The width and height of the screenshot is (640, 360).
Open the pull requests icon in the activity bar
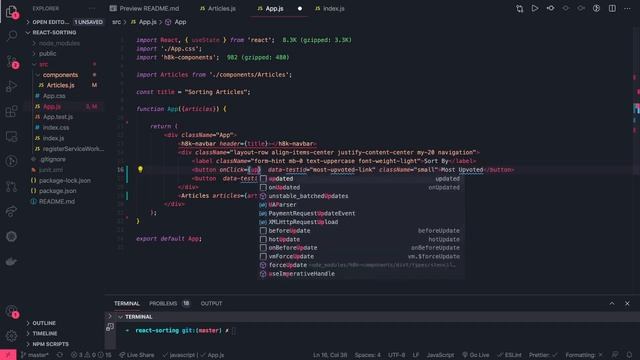tap(11, 186)
